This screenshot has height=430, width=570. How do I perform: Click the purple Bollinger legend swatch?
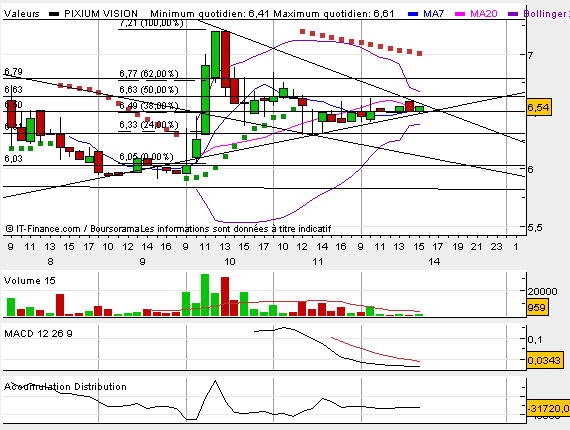(513, 14)
